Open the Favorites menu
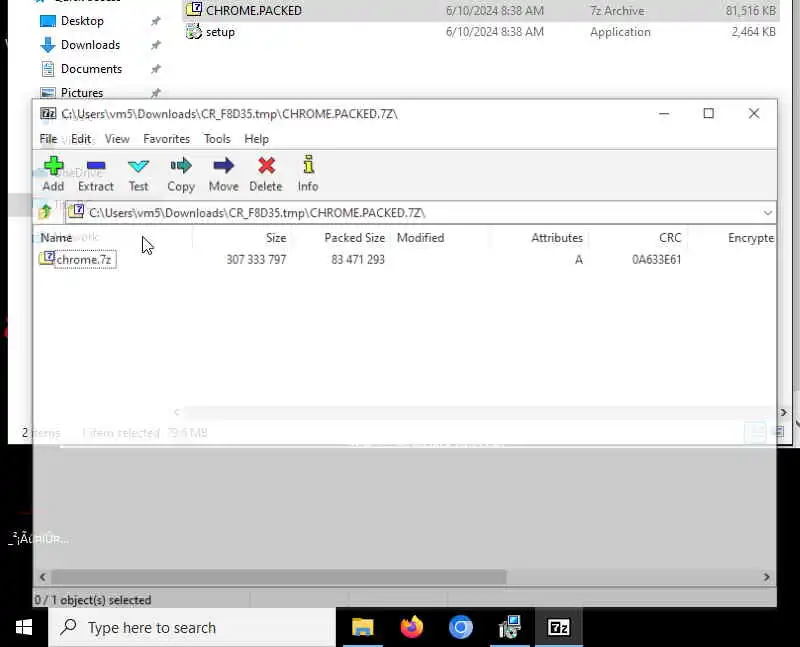Screen dimensions: 800x647 coord(166,139)
